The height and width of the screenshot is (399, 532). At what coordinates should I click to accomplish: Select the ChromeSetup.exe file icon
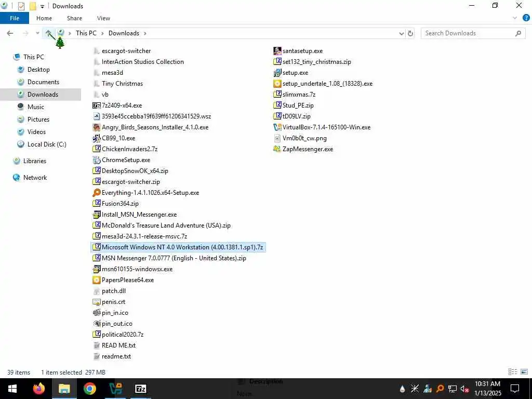(x=96, y=160)
